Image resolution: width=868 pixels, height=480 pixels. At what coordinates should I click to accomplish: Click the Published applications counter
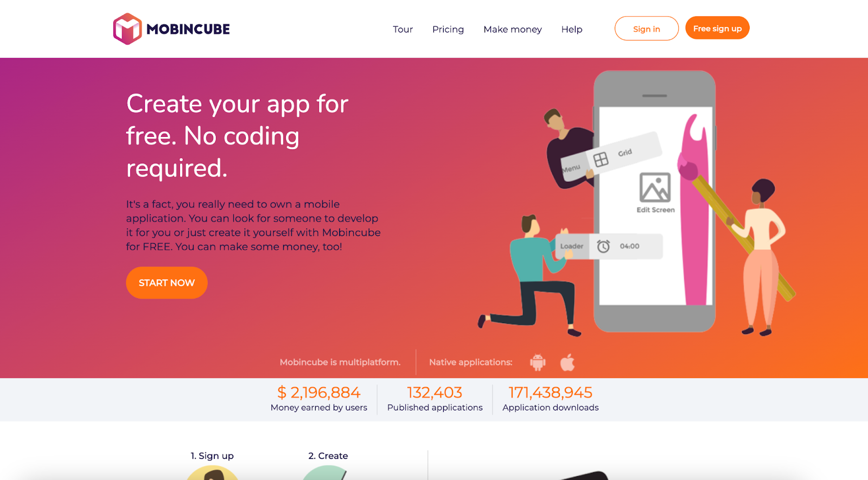435,399
